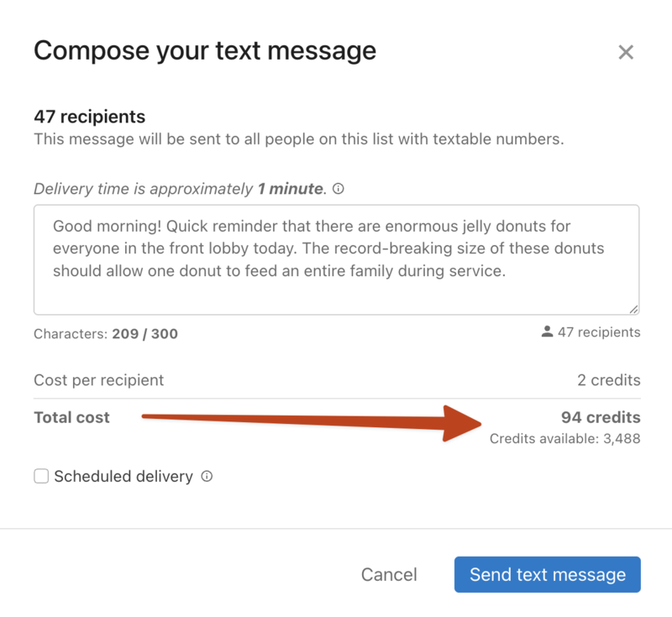Image resolution: width=672 pixels, height=617 pixels.
Task: Click the textarea resize handle
Action: (635, 307)
